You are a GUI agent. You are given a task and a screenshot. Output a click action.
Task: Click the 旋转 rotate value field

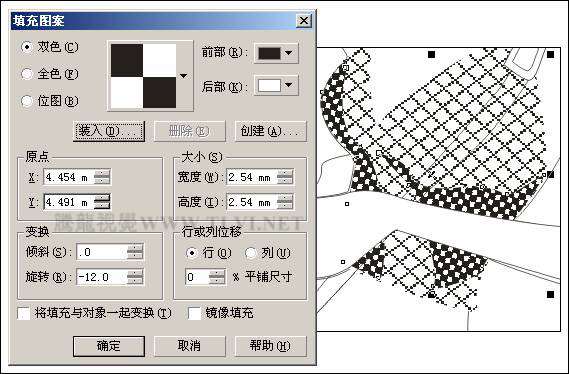click(102, 278)
